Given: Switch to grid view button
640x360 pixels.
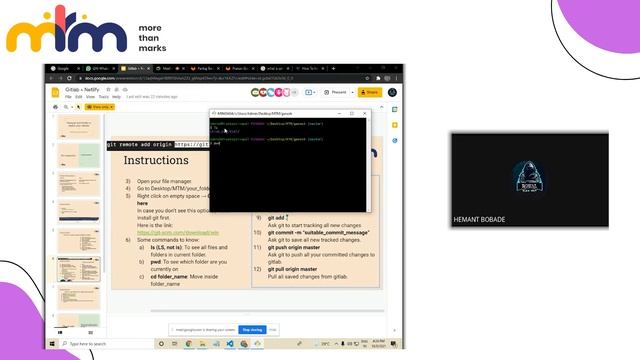Looking at the screenshot, I should [x=91, y=333].
